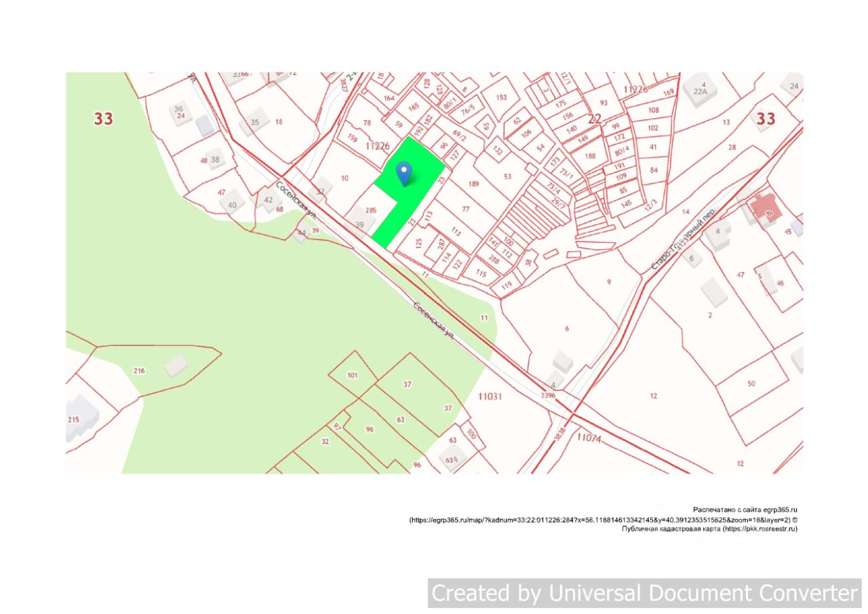Select parcel labeled 77

[x=466, y=208]
